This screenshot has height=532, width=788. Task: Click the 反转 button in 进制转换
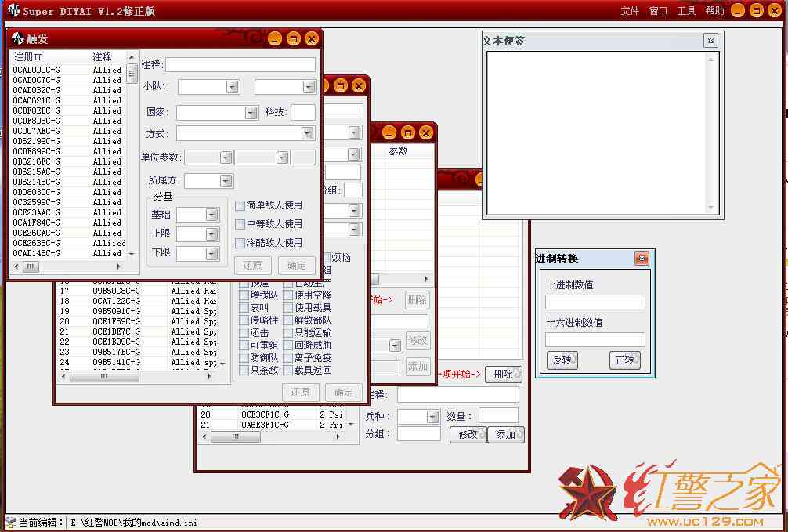coord(562,360)
